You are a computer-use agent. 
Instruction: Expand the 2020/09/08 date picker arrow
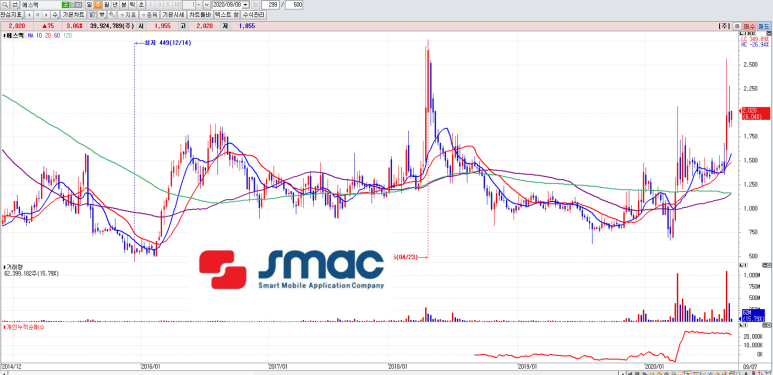pos(246,4)
